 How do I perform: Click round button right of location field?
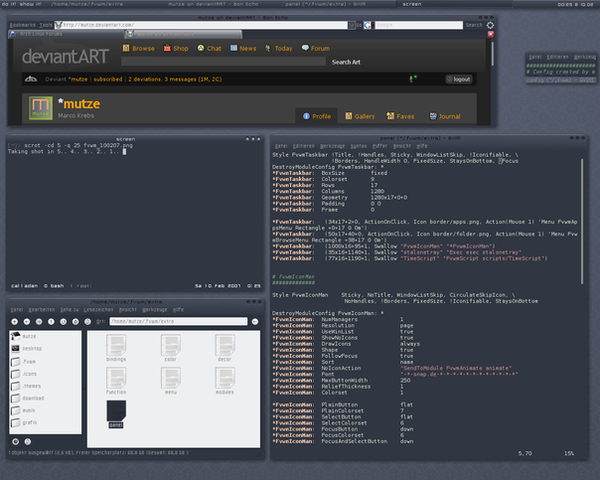[255, 322]
